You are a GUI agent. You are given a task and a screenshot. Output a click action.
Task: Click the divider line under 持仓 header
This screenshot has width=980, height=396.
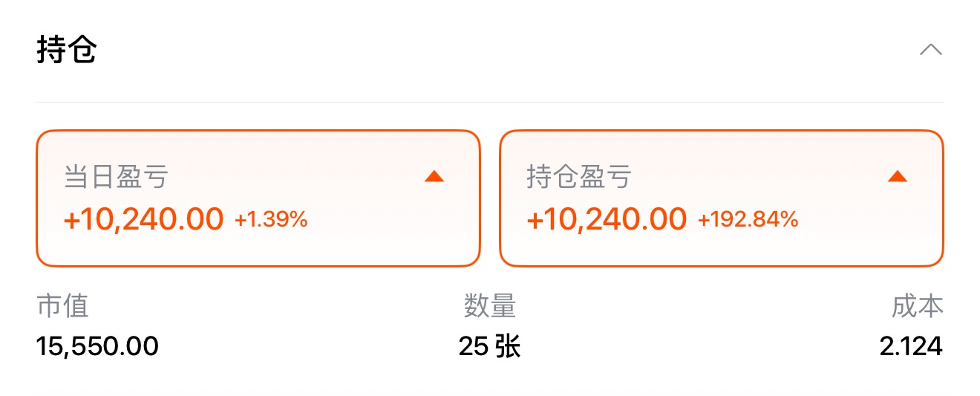point(490,103)
